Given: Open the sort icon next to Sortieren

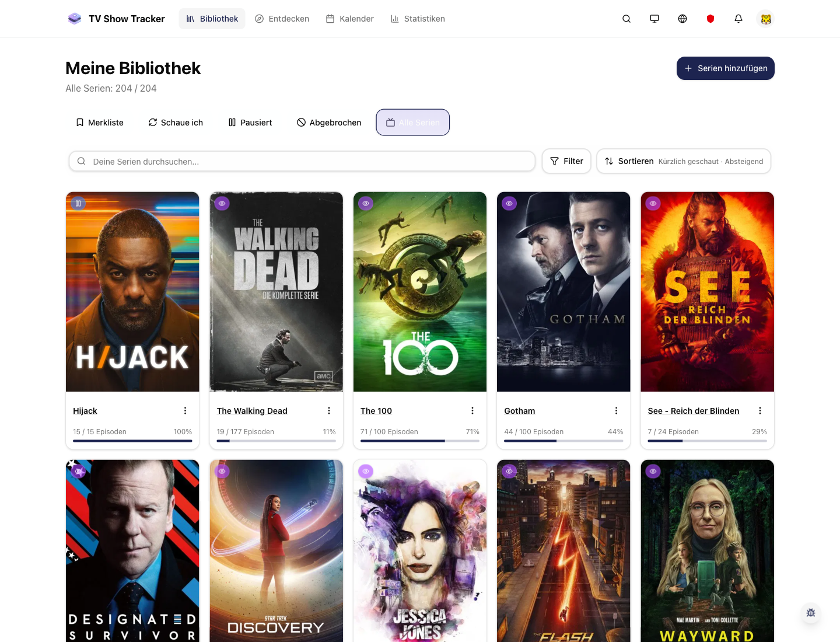Looking at the screenshot, I should [610, 161].
